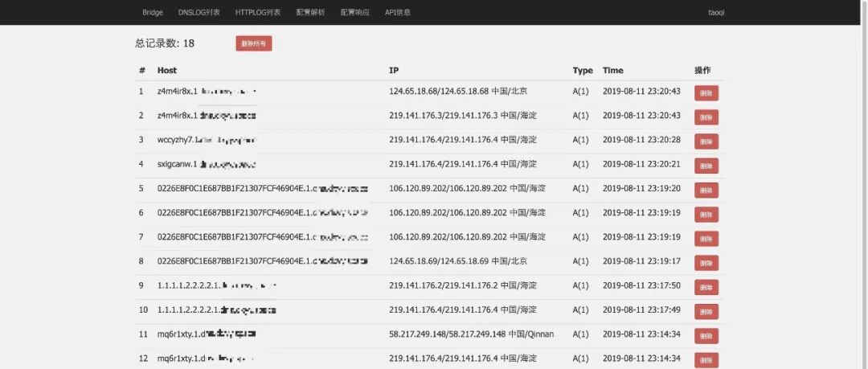Select row 1 host z4m4ir8x

coord(207,91)
